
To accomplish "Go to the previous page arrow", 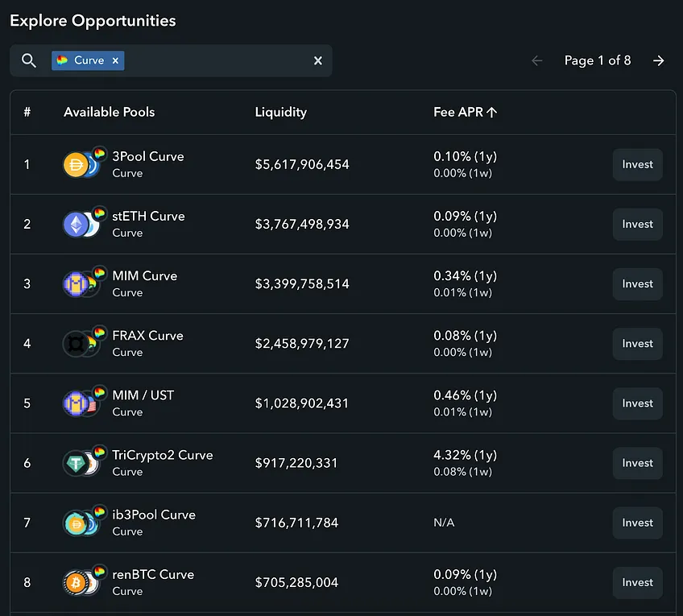I will pos(537,60).
